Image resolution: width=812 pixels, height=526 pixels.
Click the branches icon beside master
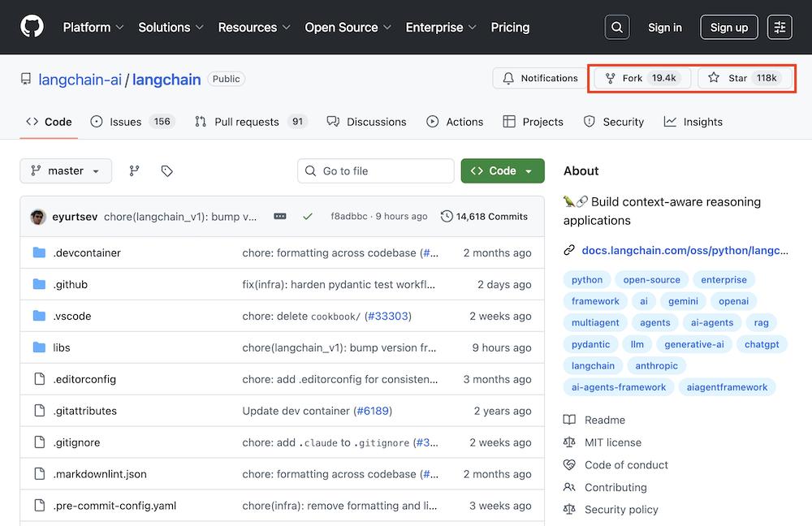pyautogui.click(x=135, y=170)
